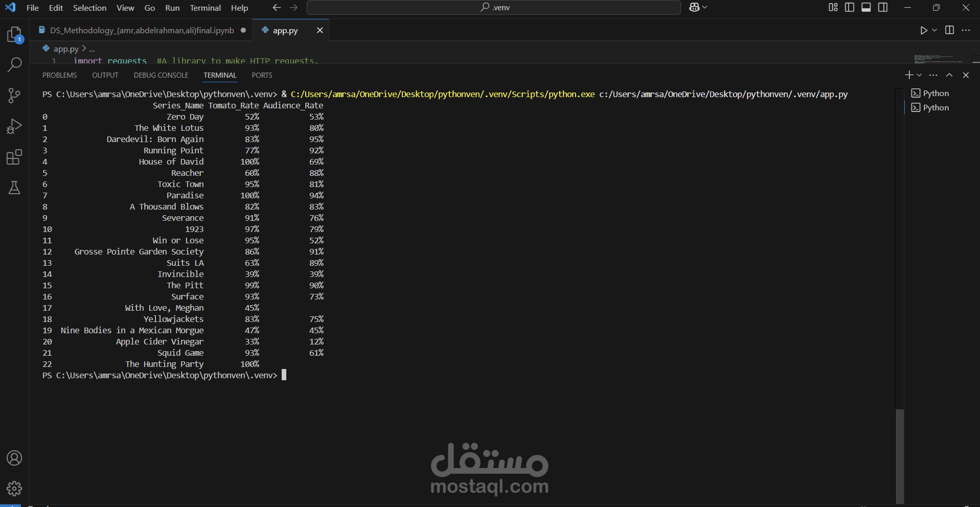Open the Manage gear settings
This screenshot has height=507, width=980.
(14, 489)
